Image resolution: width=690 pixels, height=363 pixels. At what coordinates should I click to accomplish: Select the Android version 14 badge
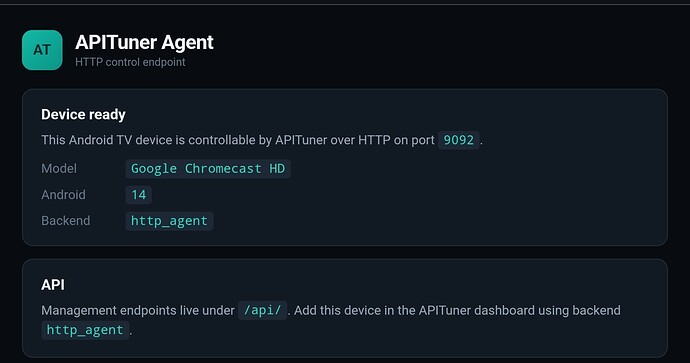(139, 194)
